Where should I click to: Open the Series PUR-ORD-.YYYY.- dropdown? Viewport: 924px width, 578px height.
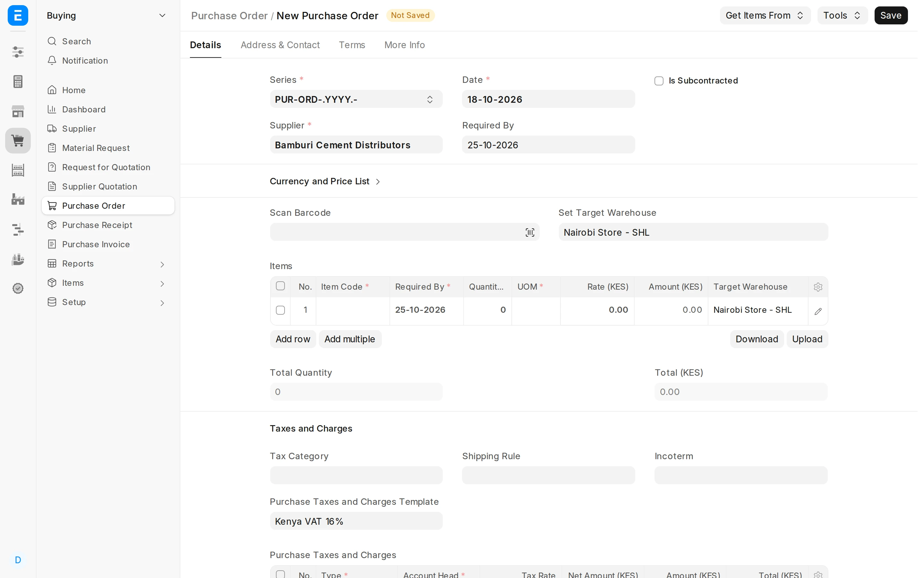356,100
